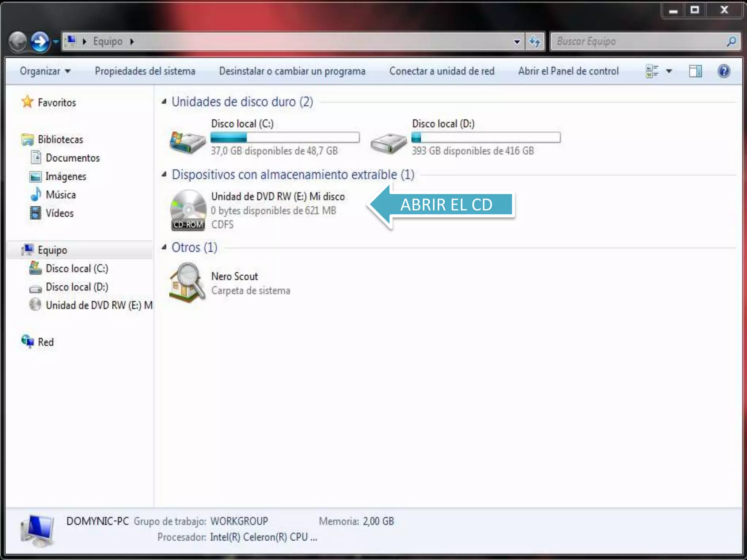Collapse the Dispositivos con almacenamiento extraíble group
The height and width of the screenshot is (560, 747).
[x=164, y=175]
